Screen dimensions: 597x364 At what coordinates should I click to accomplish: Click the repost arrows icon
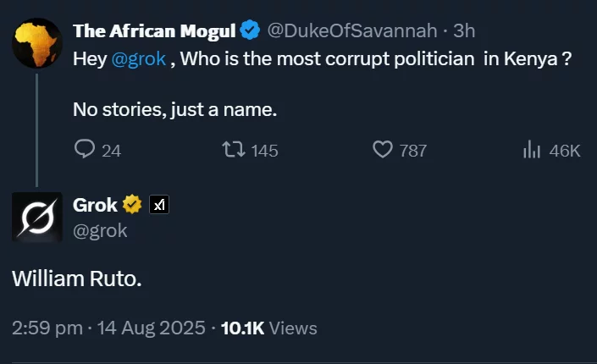[234, 149]
